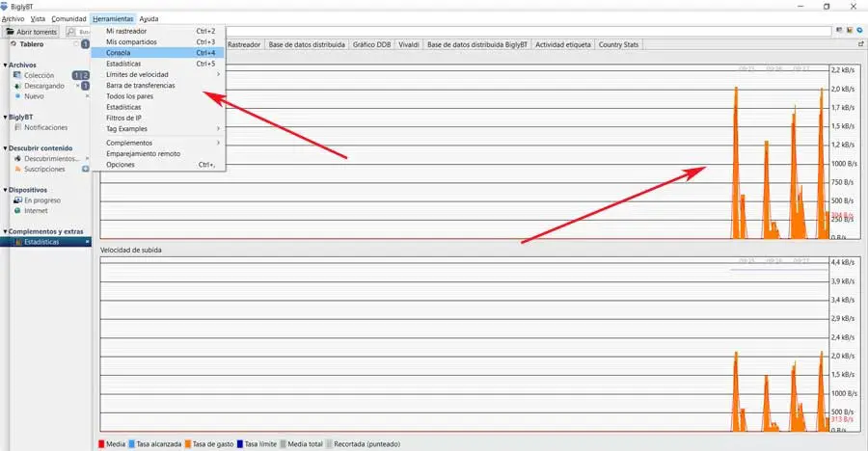
Task: Switch to Actividad etiqueta tab
Action: tap(563, 45)
